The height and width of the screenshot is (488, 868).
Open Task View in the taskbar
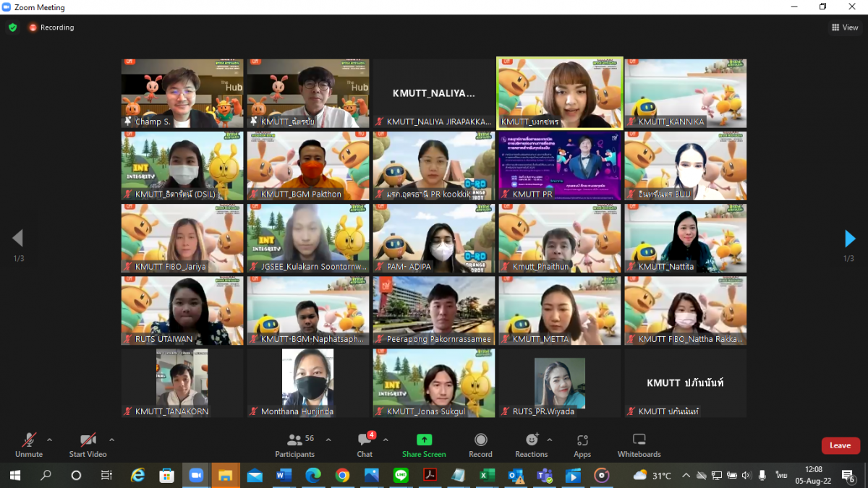pyautogui.click(x=106, y=475)
